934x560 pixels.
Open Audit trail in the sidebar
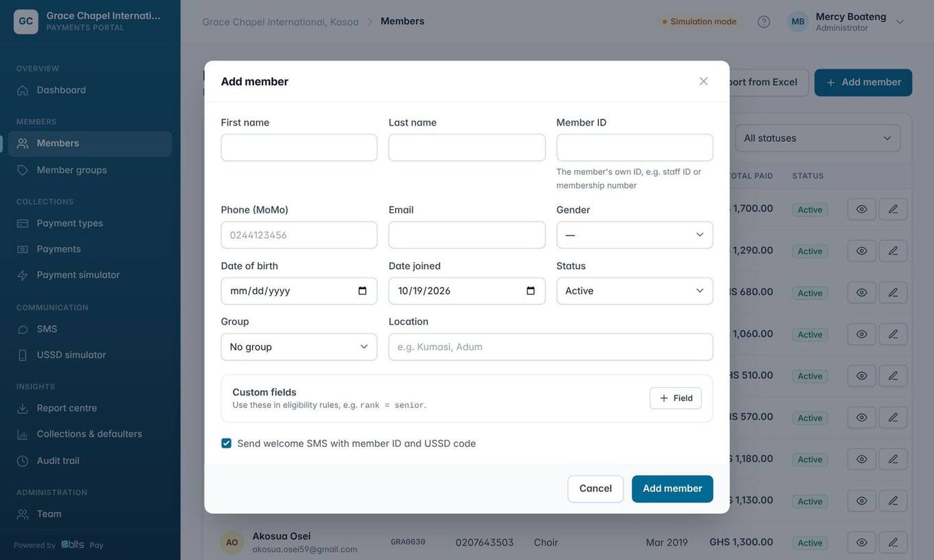90,460
